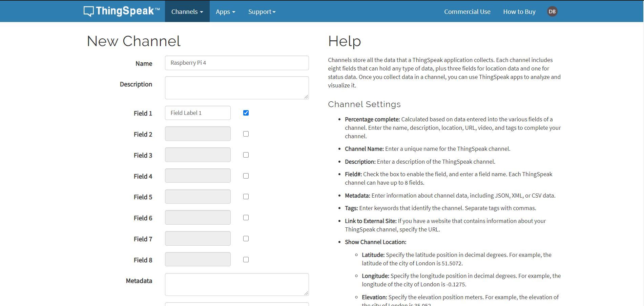Click the Tags help term
Image resolution: width=644 pixels, height=306 pixels.
coord(351,208)
